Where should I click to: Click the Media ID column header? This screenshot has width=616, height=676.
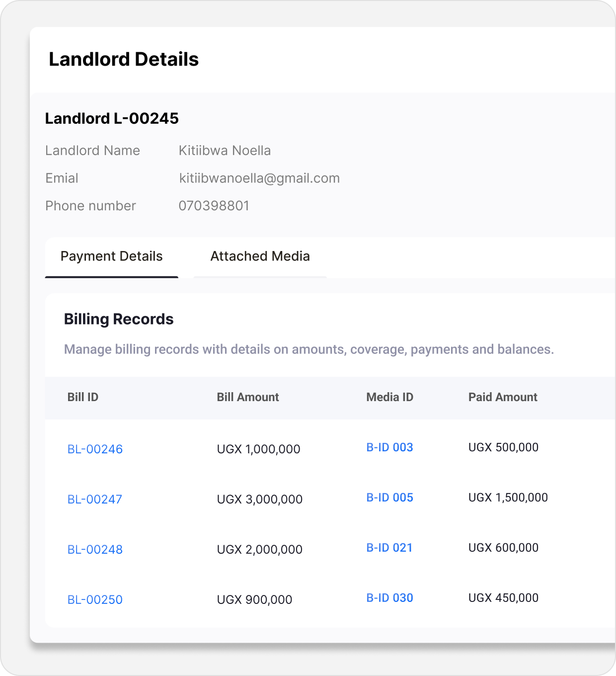(x=389, y=397)
